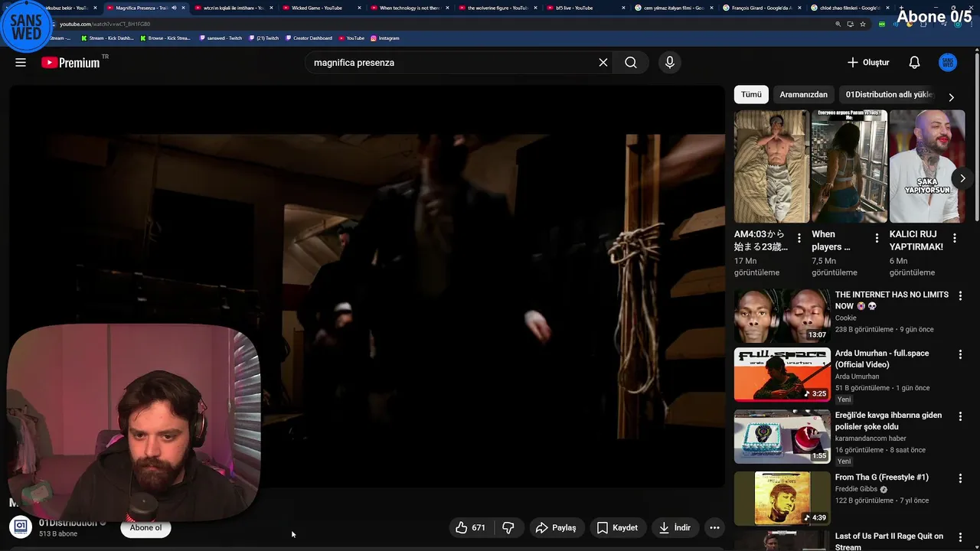Open options for AM4:03 short
This screenshot has width=980, height=551.
799,238
